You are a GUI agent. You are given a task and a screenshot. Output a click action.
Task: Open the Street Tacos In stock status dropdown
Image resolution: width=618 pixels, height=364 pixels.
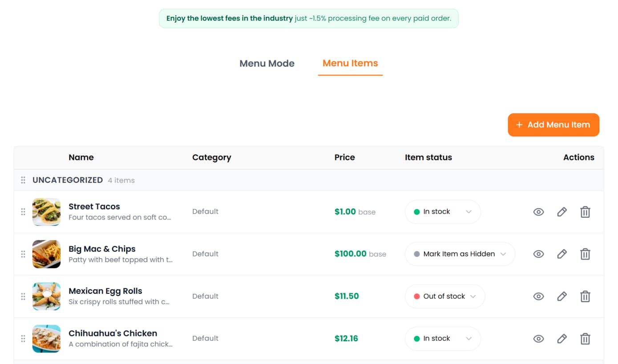pyautogui.click(x=443, y=212)
